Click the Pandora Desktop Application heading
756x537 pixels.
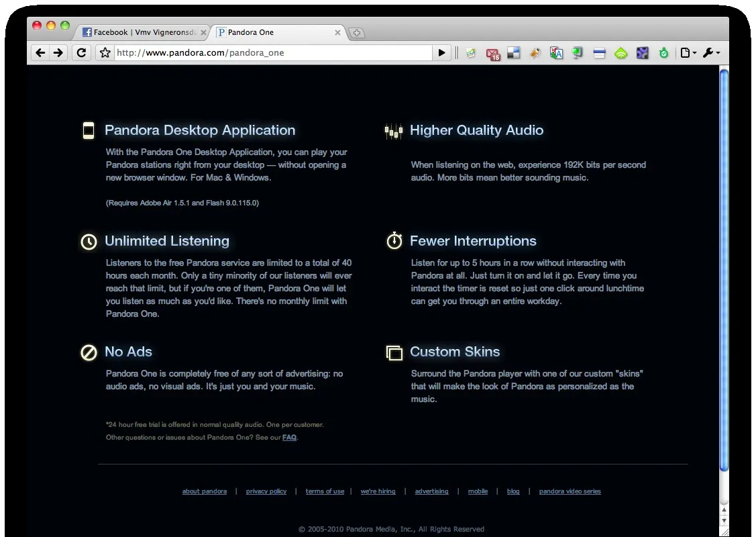200,130
